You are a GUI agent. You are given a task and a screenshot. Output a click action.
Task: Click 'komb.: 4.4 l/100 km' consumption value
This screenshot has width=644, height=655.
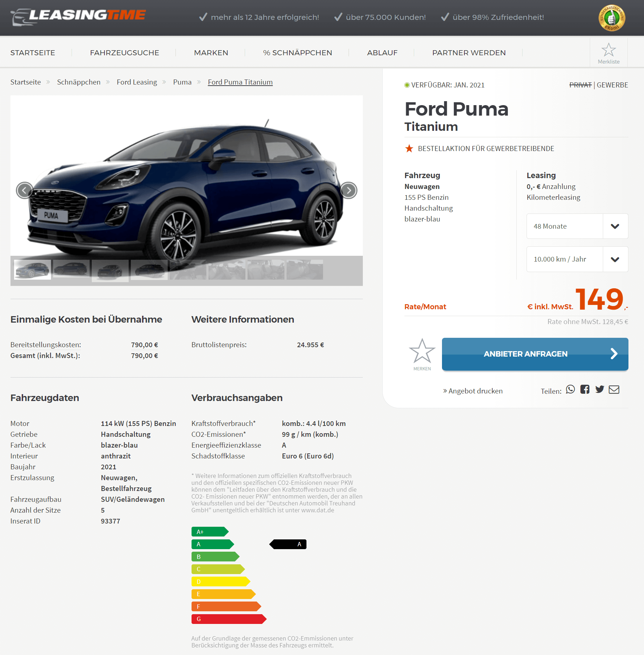(x=314, y=423)
